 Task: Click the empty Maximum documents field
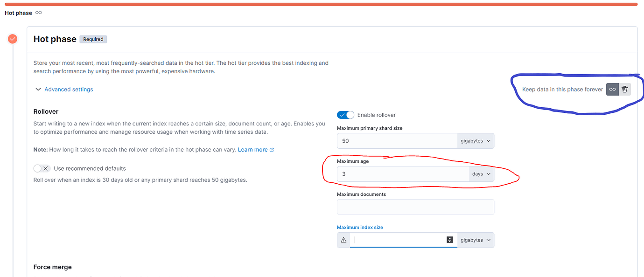click(415, 207)
